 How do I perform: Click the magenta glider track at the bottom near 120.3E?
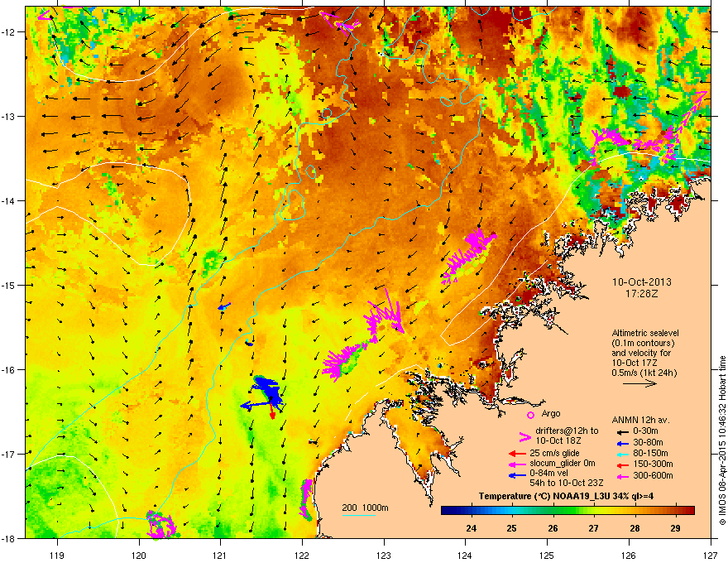(160, 524)
